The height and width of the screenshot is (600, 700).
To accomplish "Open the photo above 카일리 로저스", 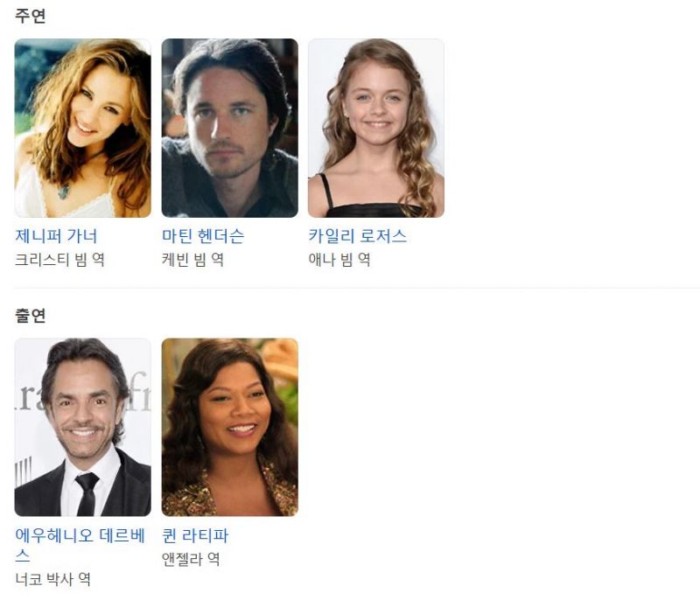I will click(x=376, y=128).
